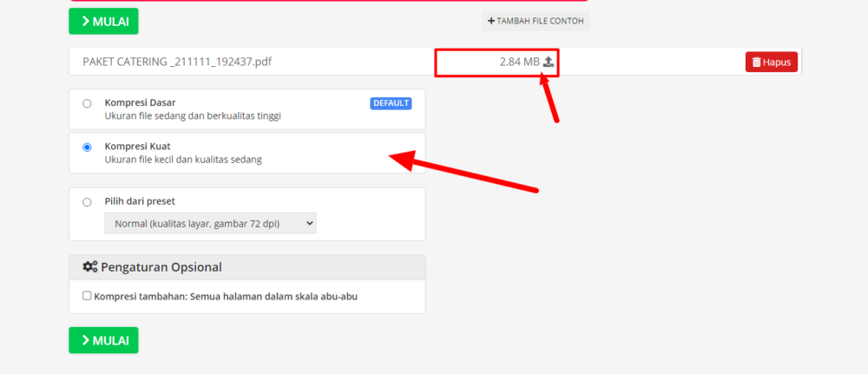
Task: Select the Kompresi Dasar radio button
Action: click(x=87, y=103)
